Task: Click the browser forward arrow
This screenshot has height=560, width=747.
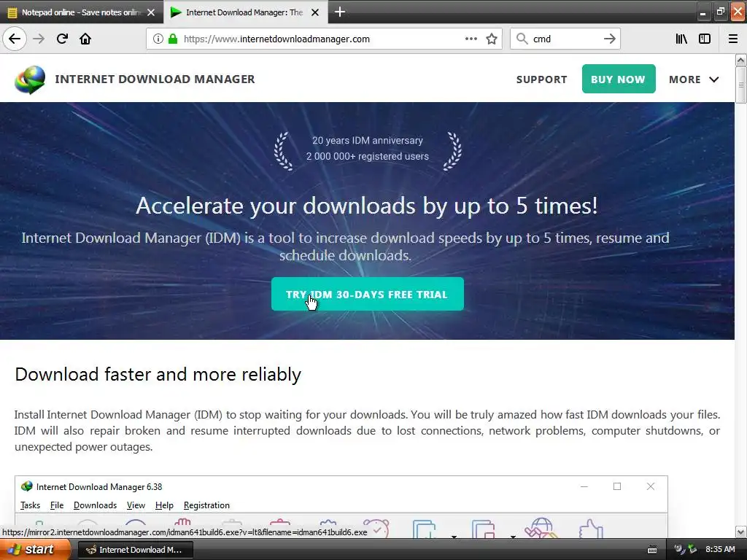Action: 39,39
